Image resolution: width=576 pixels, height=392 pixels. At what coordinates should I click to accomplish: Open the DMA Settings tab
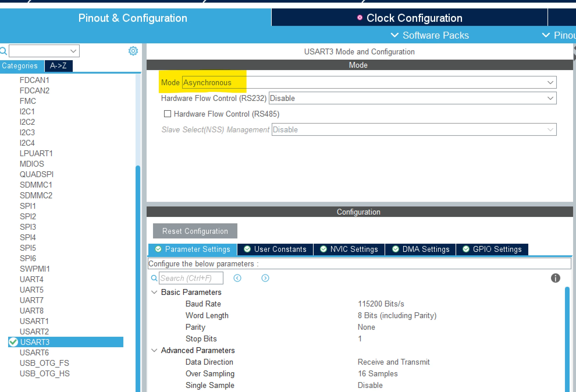(x=420, y=249)
